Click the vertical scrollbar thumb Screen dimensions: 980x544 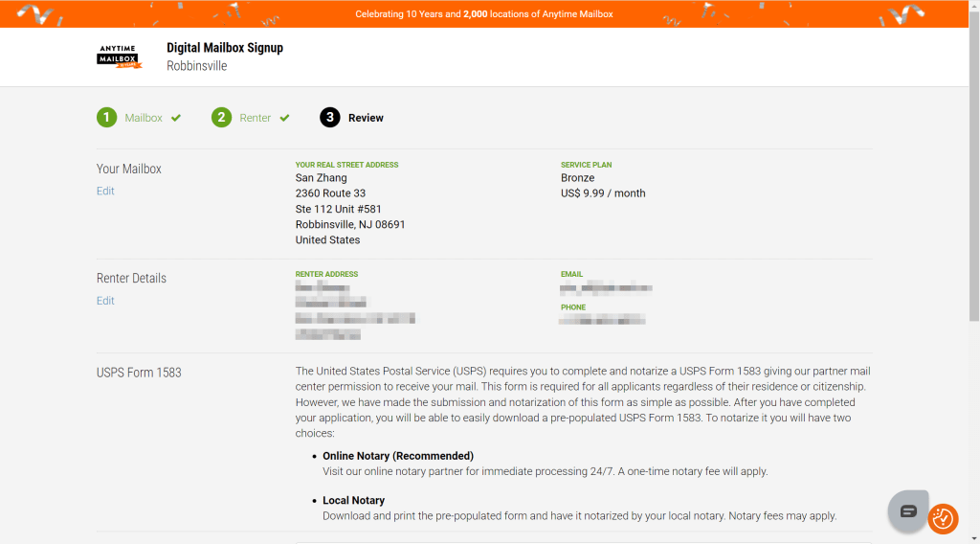[974, 166]
